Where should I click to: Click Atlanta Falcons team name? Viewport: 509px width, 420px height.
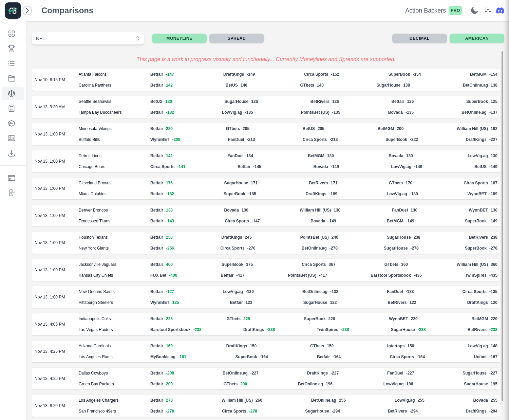coord(93,74)
